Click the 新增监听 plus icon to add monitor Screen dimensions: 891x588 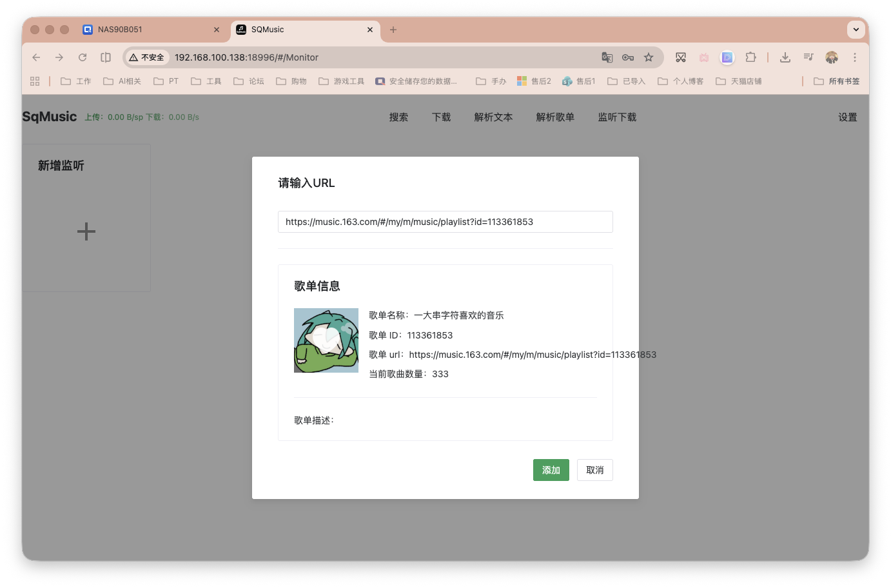(x=86, y=231)
